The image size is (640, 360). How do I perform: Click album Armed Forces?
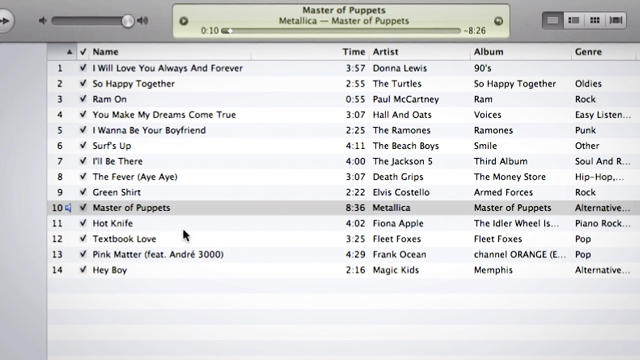(503, 192)
